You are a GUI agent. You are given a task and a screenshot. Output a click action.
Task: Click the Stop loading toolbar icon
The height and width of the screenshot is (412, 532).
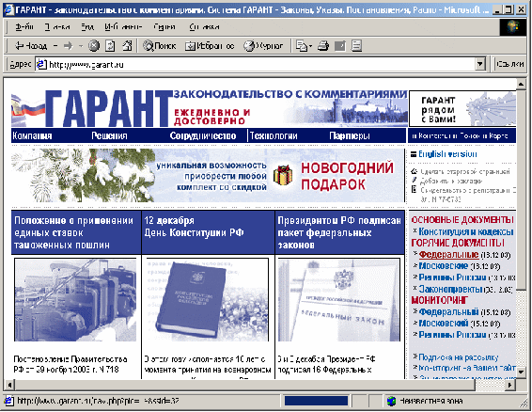(94, 45)
